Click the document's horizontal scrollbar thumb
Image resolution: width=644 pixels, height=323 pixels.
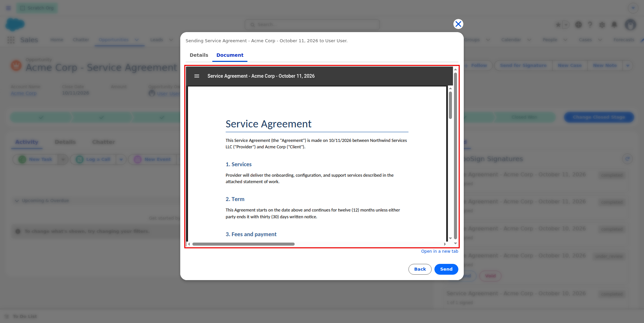[x=243, y=244]
